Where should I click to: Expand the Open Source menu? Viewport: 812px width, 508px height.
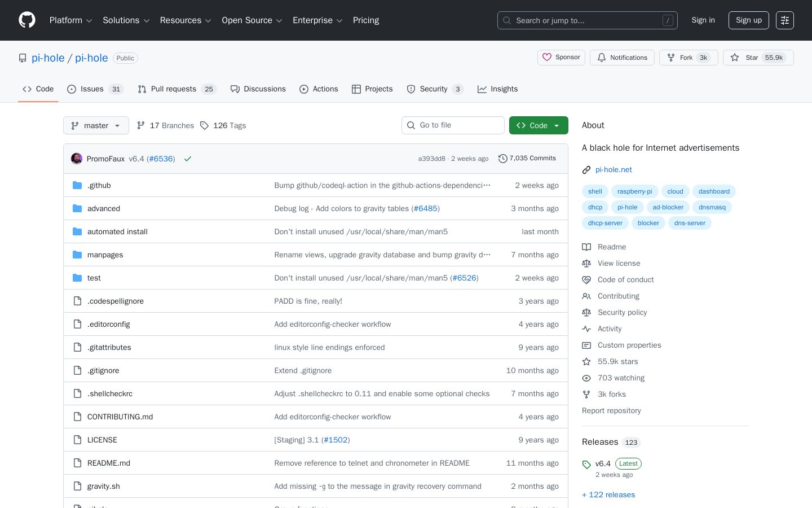point(252,20)
